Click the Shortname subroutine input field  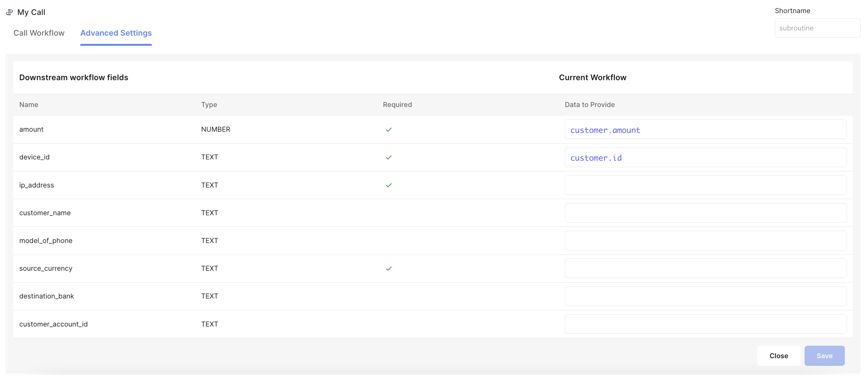point(817,28)
